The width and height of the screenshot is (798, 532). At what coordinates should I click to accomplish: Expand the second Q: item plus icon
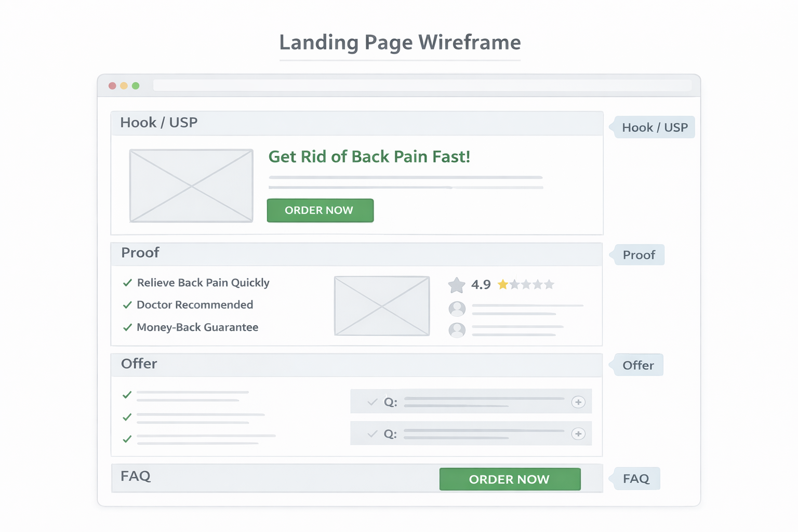(578, 434)
